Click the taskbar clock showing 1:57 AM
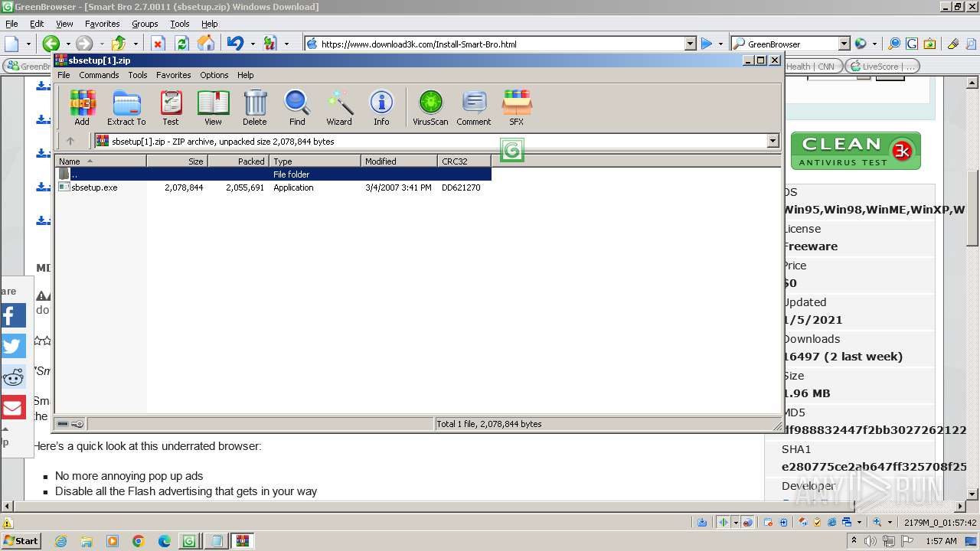The image size is (980, 551). (941, 541)
